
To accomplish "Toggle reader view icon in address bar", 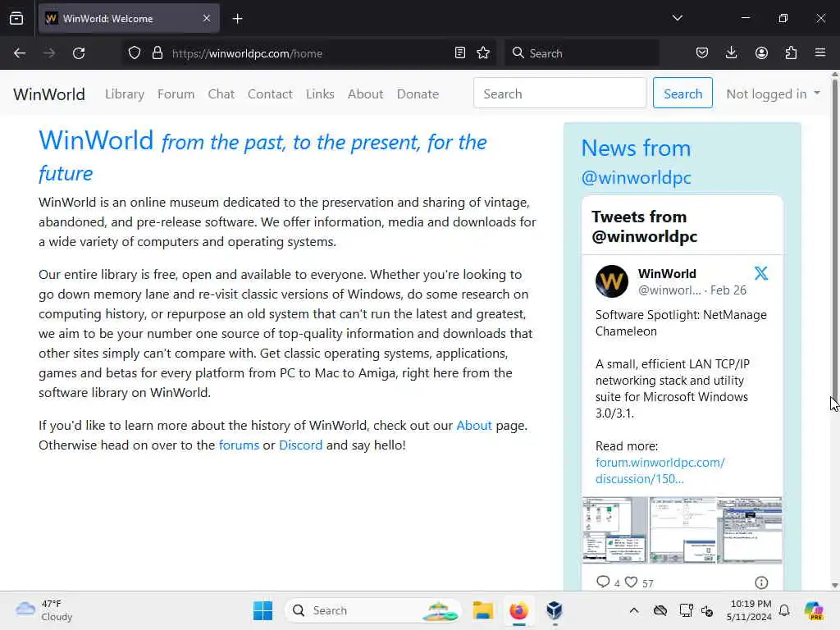I will point(459,53).
